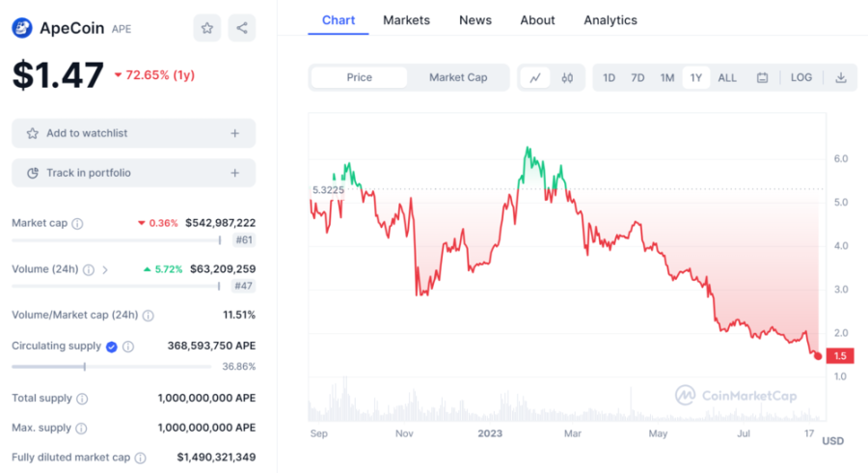Image resolution: width=868 pixels, height=473 pixels.
Task: Click the $1,490,321,349 fully diluted value
Action: 216,457
